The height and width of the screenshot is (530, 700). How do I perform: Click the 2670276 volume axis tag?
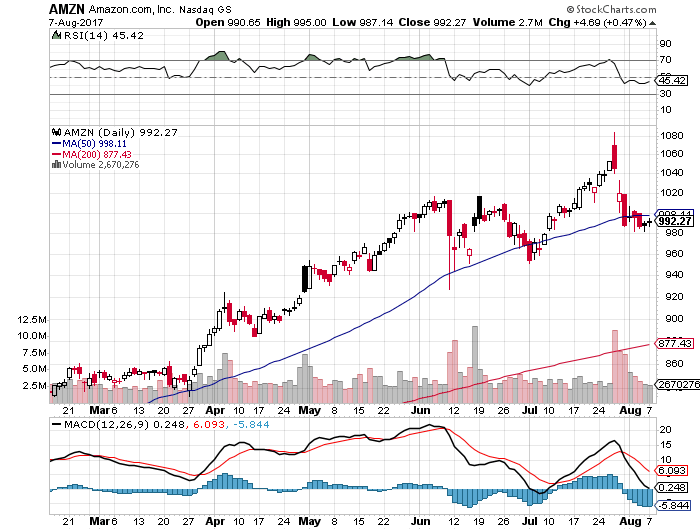pos(678,384)
